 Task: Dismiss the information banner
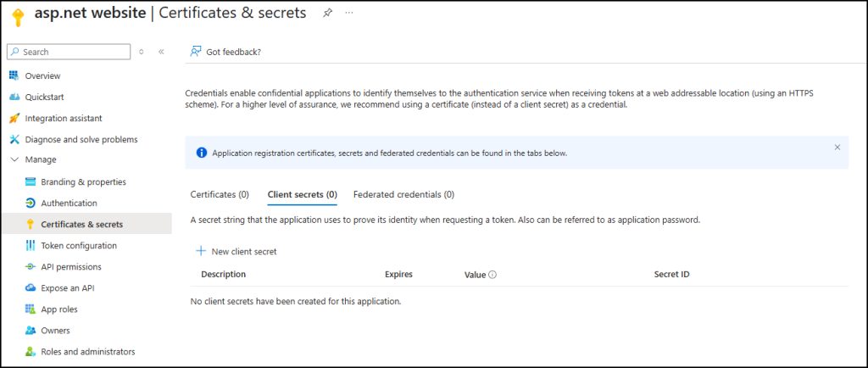837,147
